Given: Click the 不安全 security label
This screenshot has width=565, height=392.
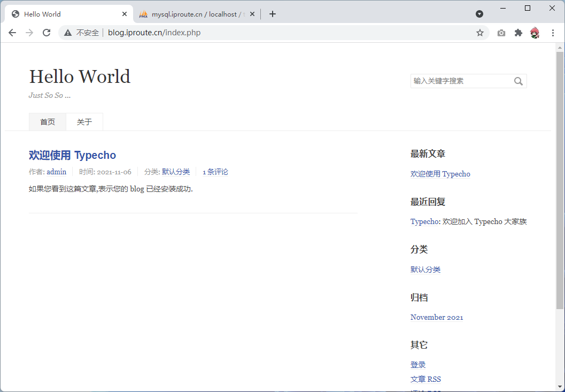Looking at the screenshot, I should [x=88, y=33].
